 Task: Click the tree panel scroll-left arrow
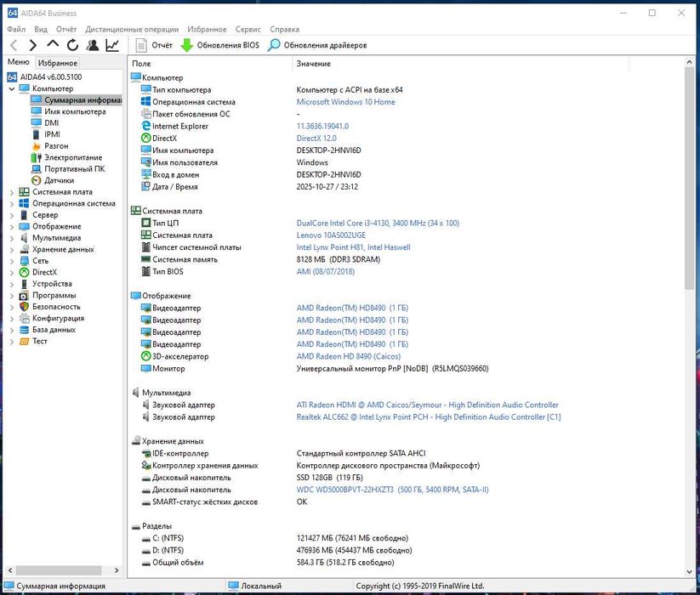(x=10, y=570)
